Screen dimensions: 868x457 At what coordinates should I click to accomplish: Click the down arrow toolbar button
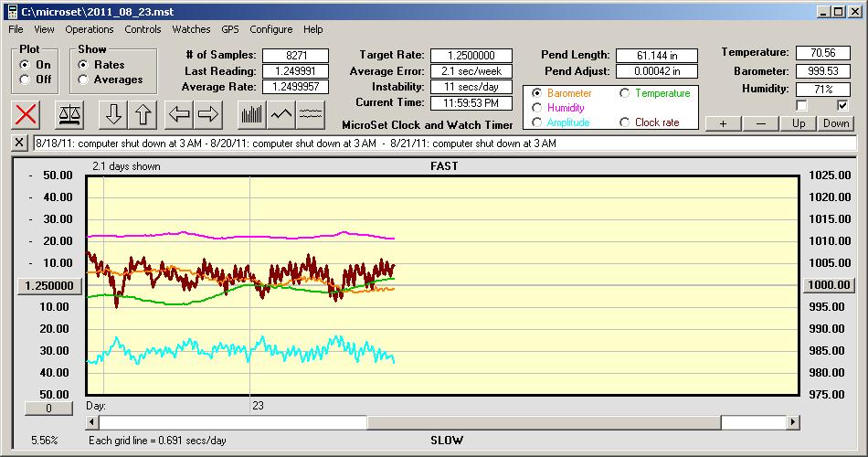tap(113, 114)
